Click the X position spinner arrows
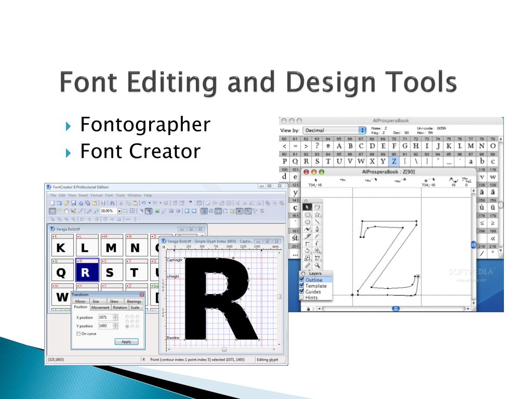 115,317
